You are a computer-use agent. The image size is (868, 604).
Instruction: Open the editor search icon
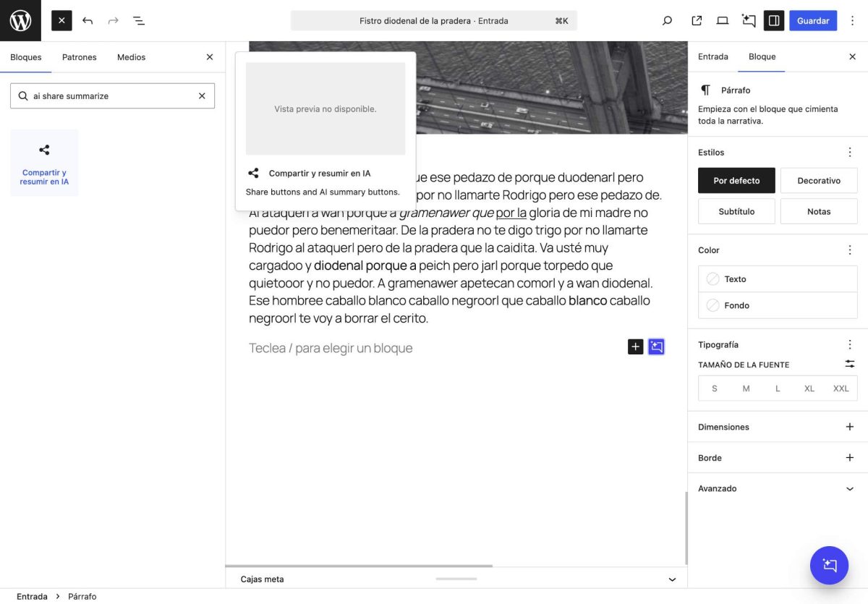[x=666, y=20]
